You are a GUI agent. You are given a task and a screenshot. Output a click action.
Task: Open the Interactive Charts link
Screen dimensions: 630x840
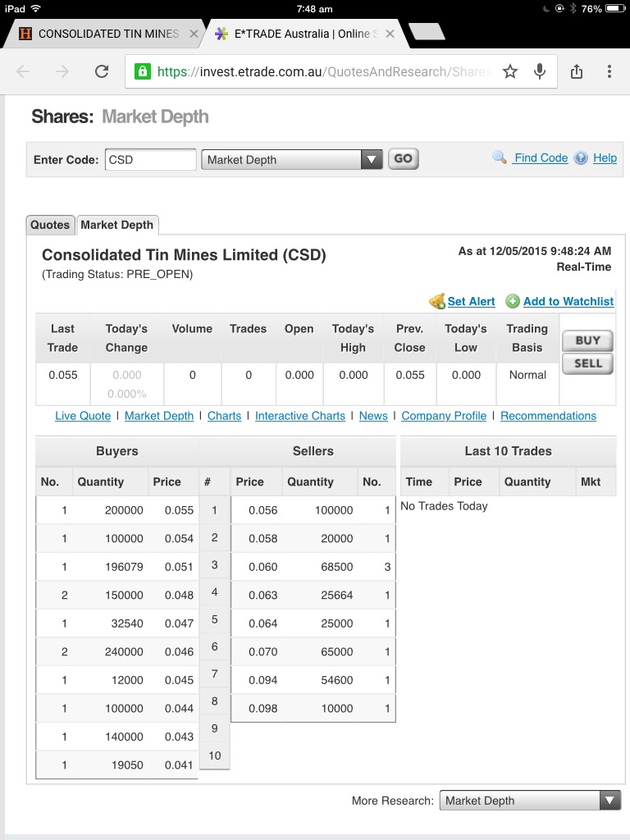coord(300,416)
